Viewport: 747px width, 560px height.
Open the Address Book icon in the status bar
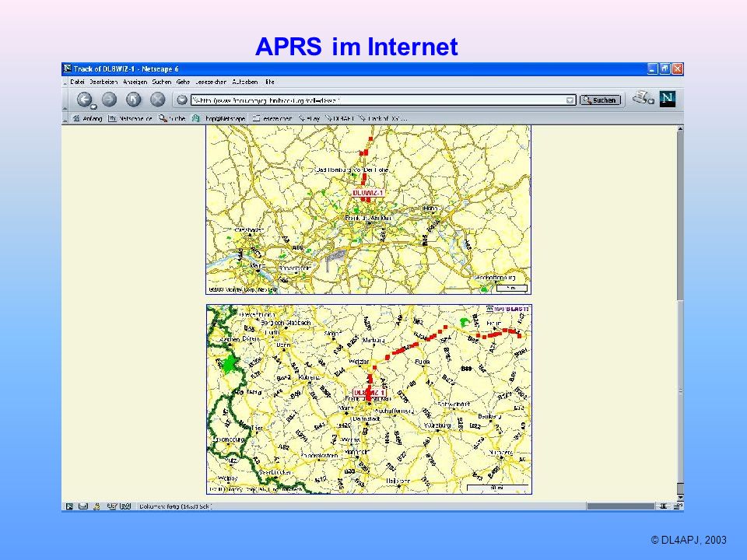point(125,506)
